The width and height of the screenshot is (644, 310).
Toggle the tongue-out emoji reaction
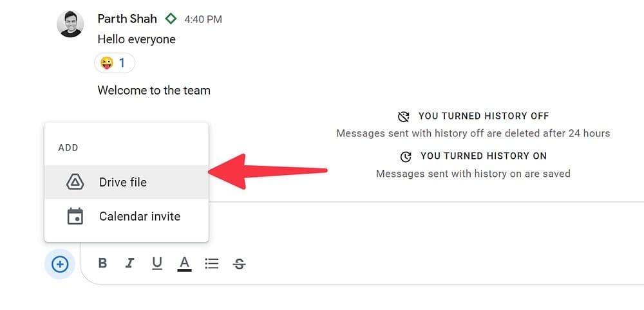pyautogui.click(x=115, y=63)
